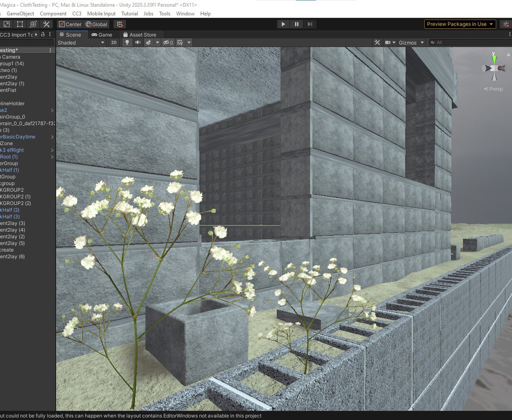
Task: Advance one frame with Step button
Action: (310, 24)
